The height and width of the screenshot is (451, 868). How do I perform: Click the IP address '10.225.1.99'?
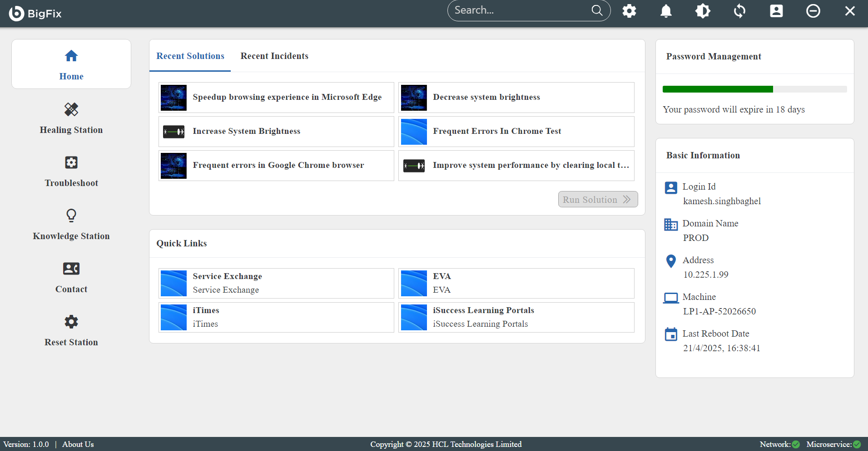[706, 275]
